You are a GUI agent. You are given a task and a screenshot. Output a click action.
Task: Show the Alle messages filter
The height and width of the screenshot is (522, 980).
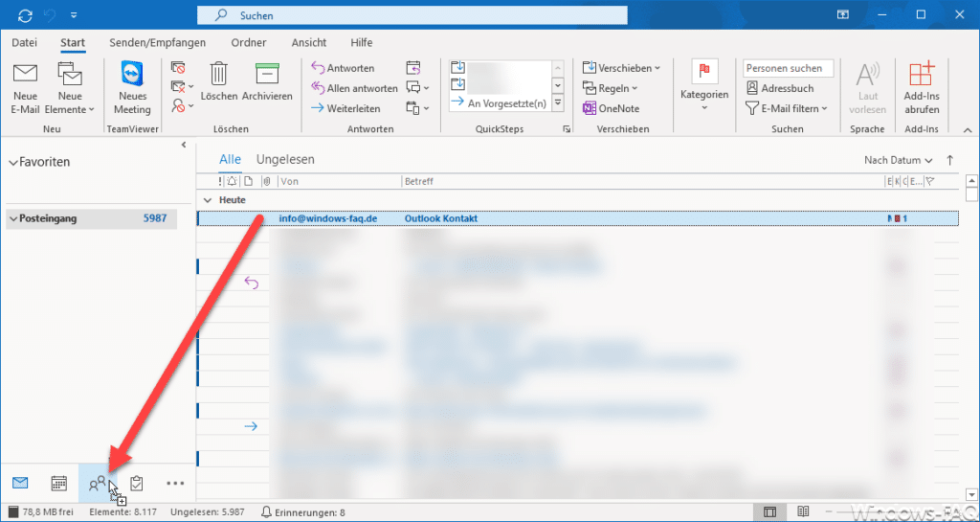coord(230,159)
